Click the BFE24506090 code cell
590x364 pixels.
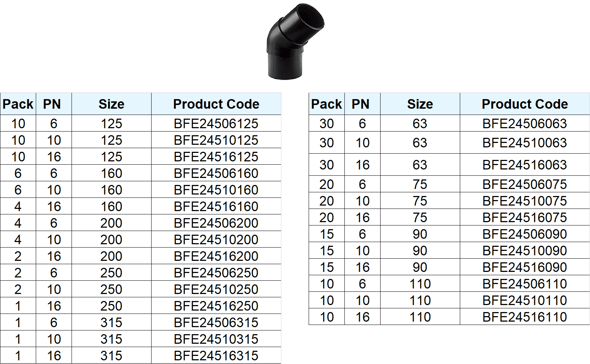point(524,234)
